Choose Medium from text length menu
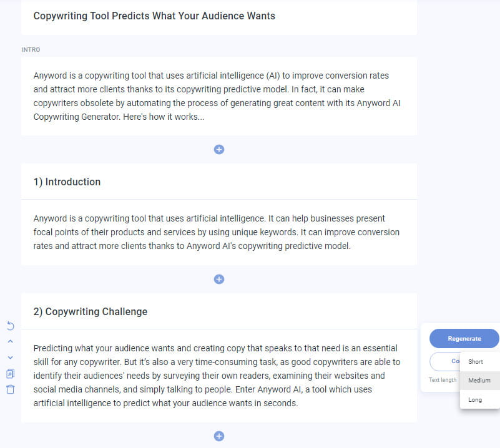Screen dimensions: 500x448 [x=479, y=381]
